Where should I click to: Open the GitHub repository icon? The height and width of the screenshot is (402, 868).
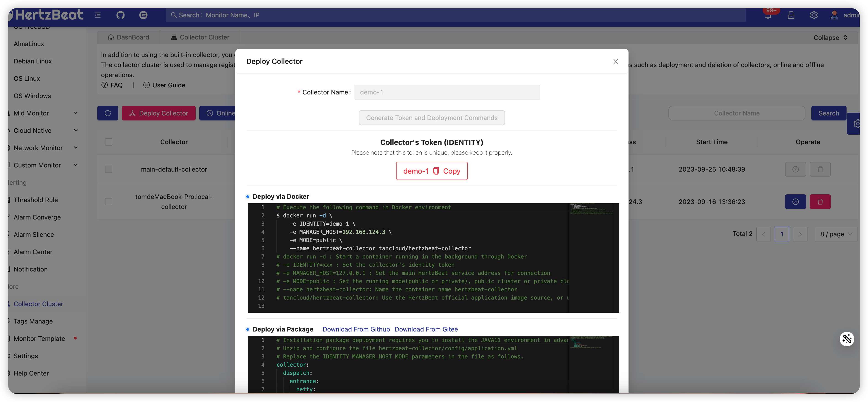coord(120,15)
